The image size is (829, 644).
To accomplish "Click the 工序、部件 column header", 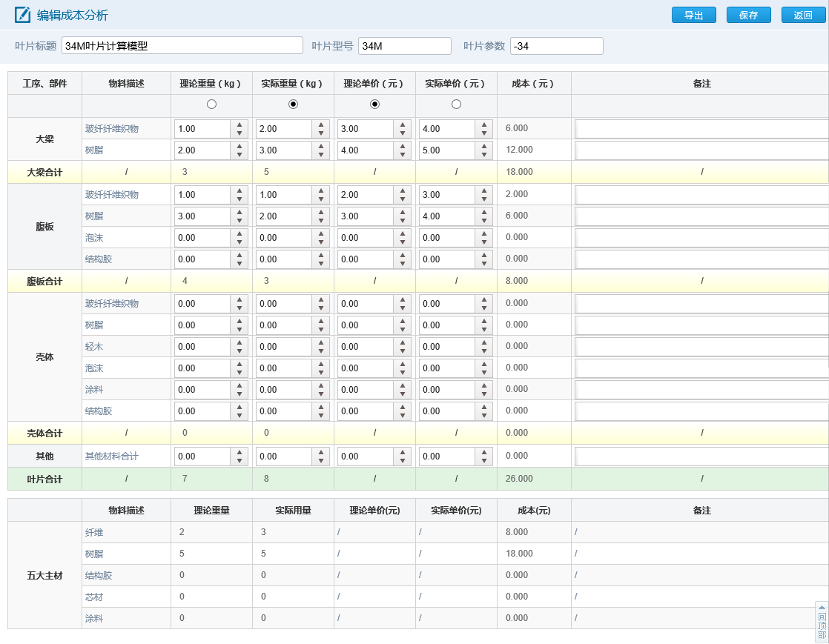I will tap(45, 84).
